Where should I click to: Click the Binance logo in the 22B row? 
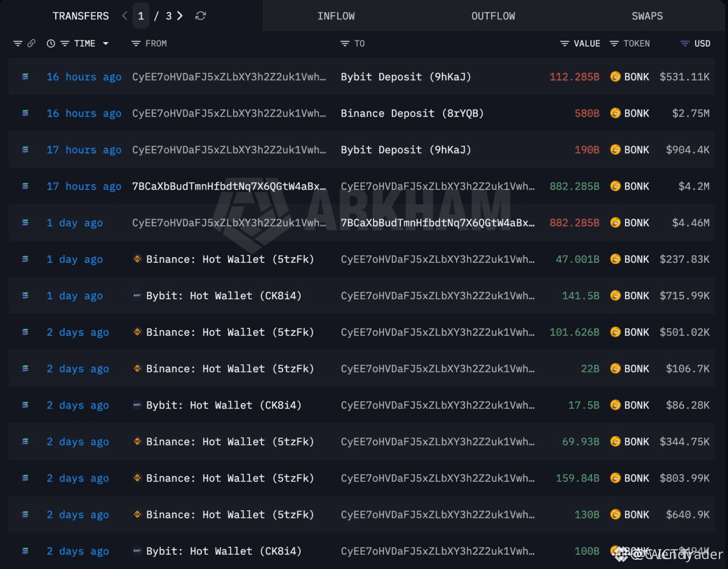pyautogui.click(x=137, y=368)
